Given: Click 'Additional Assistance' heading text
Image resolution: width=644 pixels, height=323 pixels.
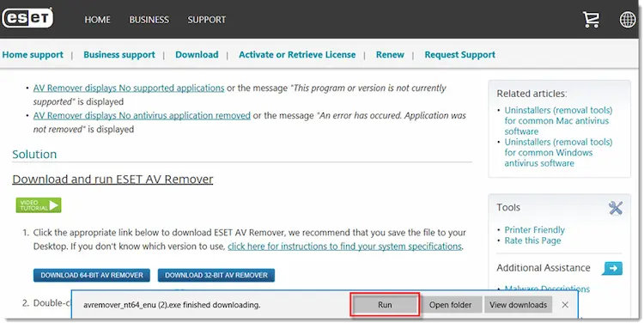Looking at the screenshot, I should pos(544,268).
